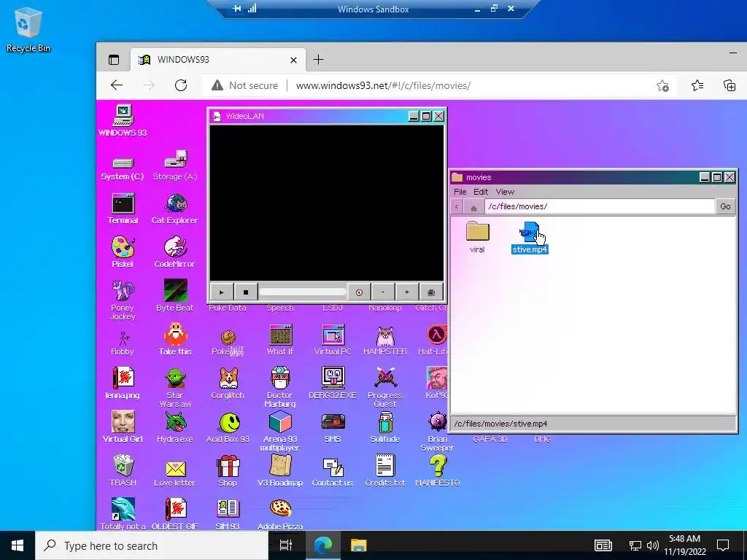This screenshot has width=747, height=560.
Task: Launch Virtual PC icon
Action: tap(333, 335)
